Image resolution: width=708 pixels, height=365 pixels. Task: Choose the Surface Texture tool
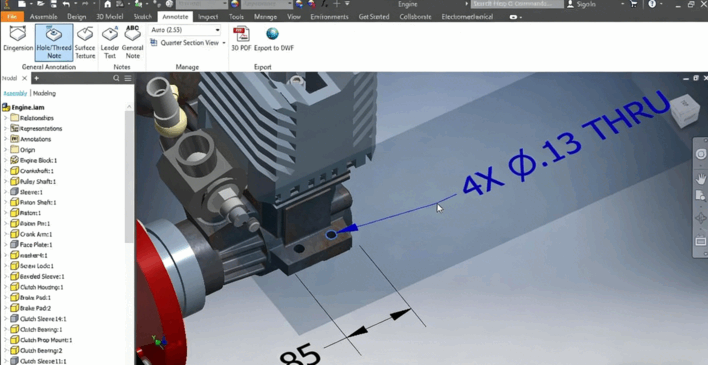(x=85, y=42)
